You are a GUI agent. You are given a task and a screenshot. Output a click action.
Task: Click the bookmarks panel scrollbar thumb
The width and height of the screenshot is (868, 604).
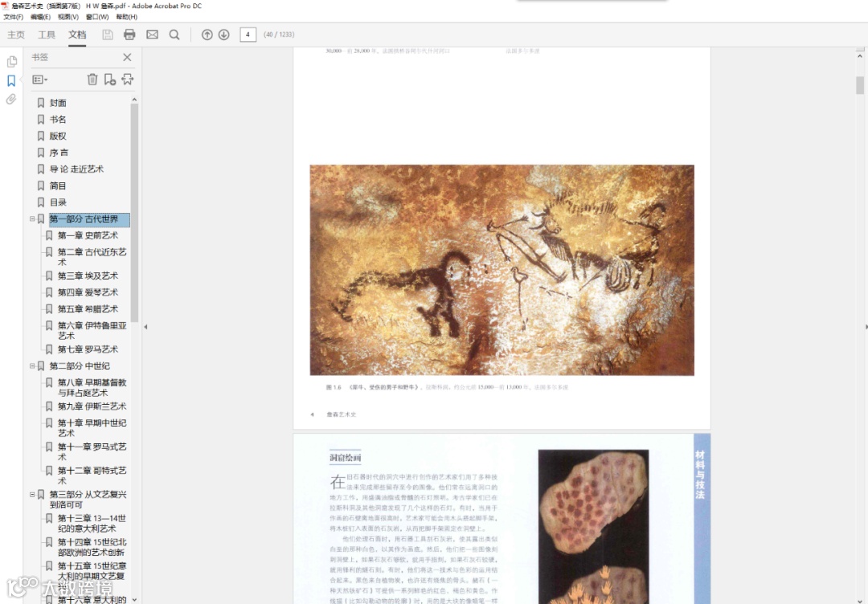(134, 212)
